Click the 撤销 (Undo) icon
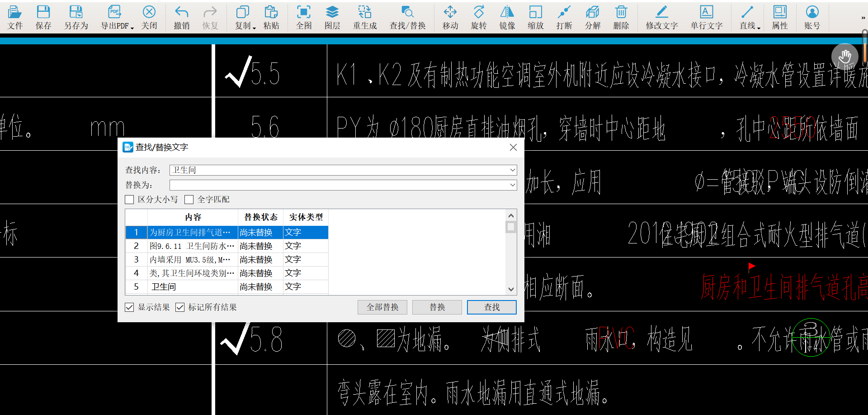The image size is (868, 415). click(182, 18)
